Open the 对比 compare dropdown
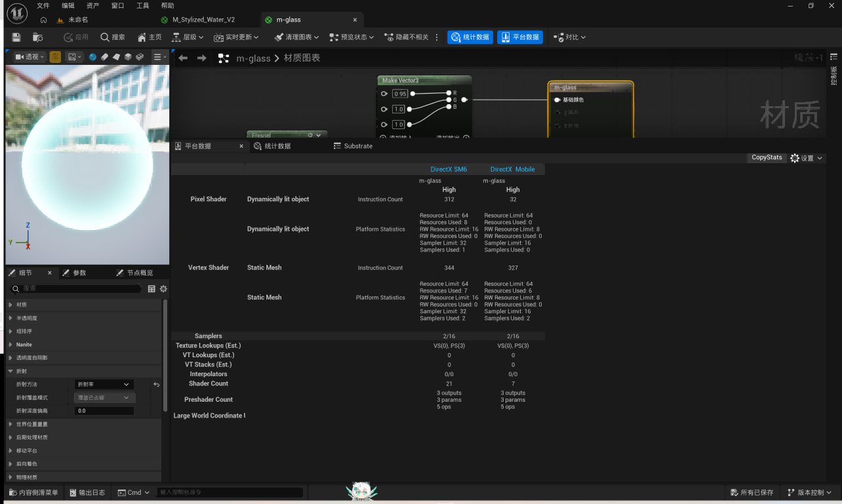The height and width of the screenshot is (504, 842). 569,37
